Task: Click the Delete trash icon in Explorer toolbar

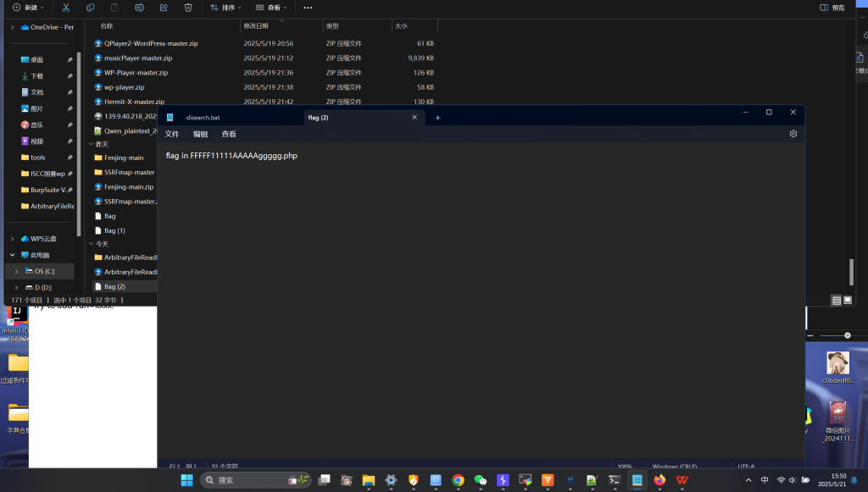Action: pos(188,8)
